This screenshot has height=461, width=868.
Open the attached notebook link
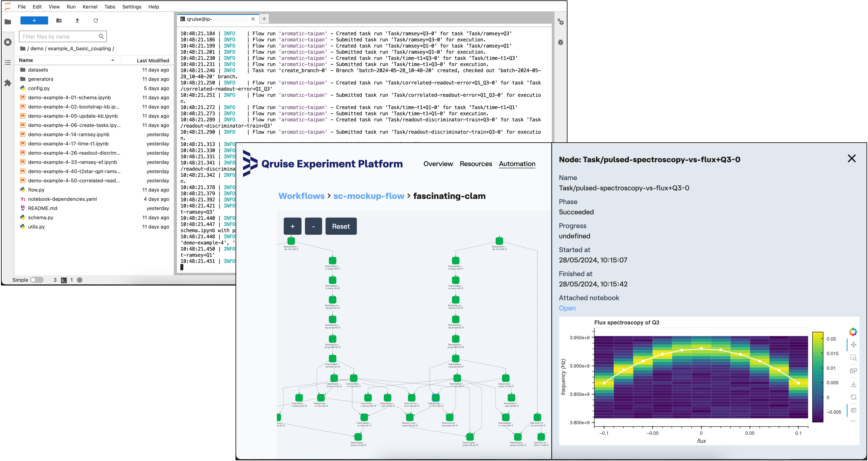point(567,308)
